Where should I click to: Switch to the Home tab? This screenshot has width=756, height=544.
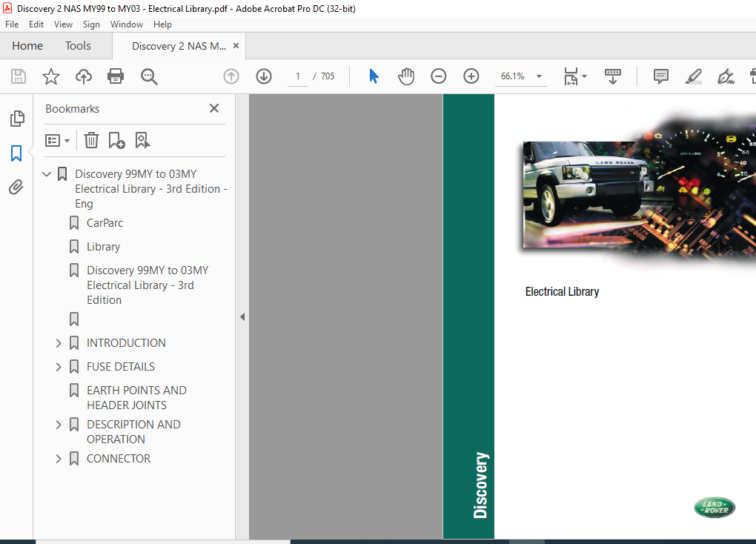pyautogui.click(x=27, y=46)
